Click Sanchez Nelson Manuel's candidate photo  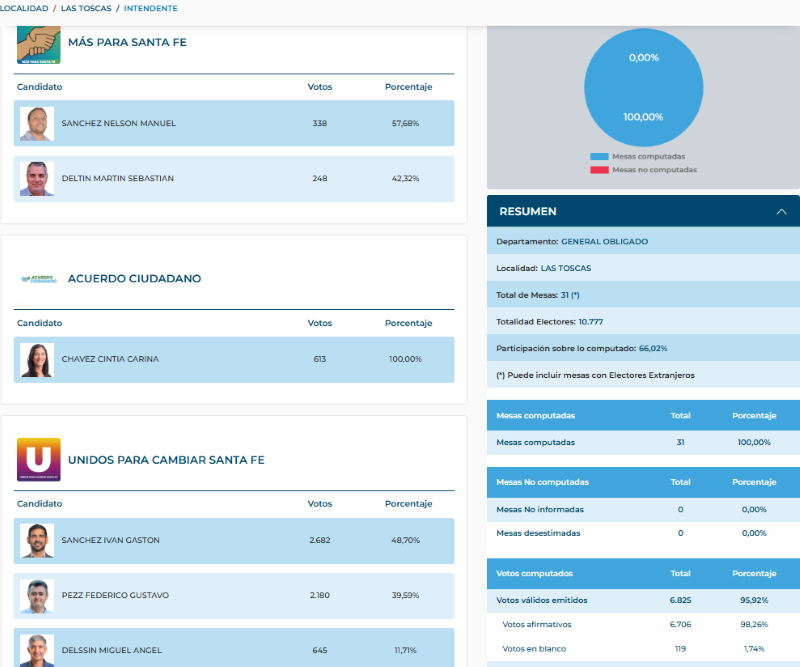37,124
